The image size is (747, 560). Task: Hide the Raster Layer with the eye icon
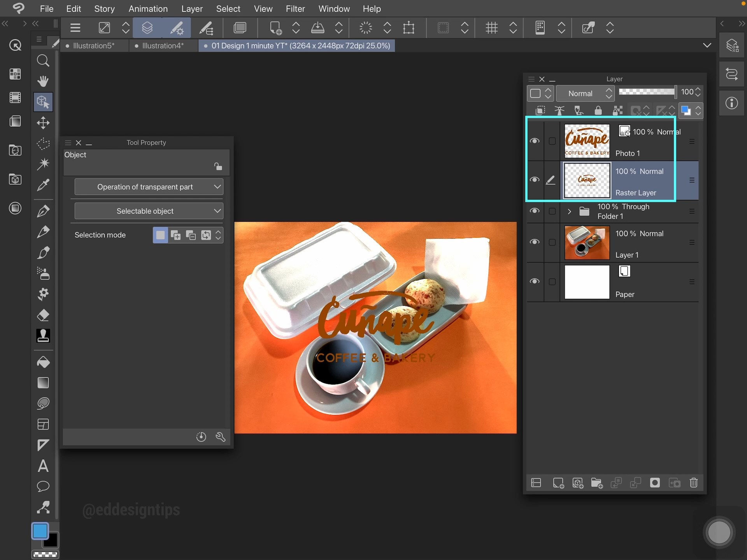click(535, 180)
